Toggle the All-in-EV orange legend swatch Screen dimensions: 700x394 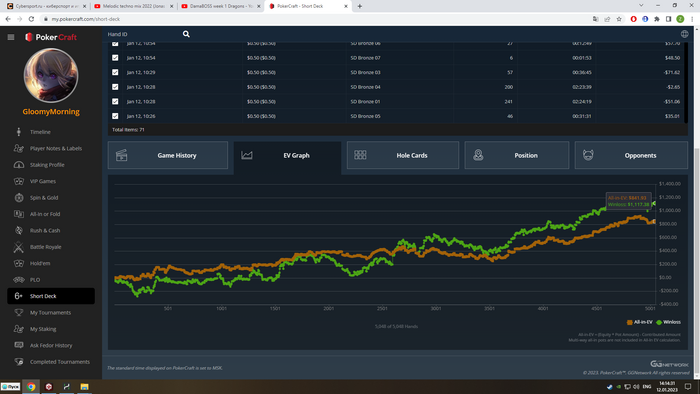coord(629,322)
